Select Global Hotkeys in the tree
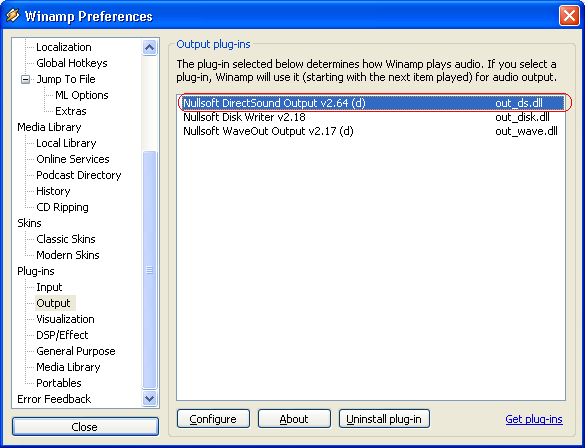 72,63
